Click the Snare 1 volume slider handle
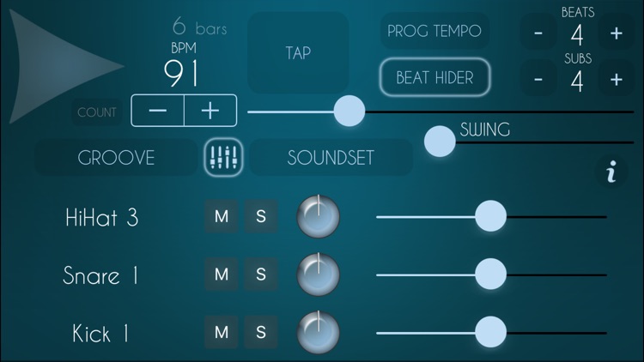Image resolution: width=644 pixels, height=362 pixels. tap(491, 274)
